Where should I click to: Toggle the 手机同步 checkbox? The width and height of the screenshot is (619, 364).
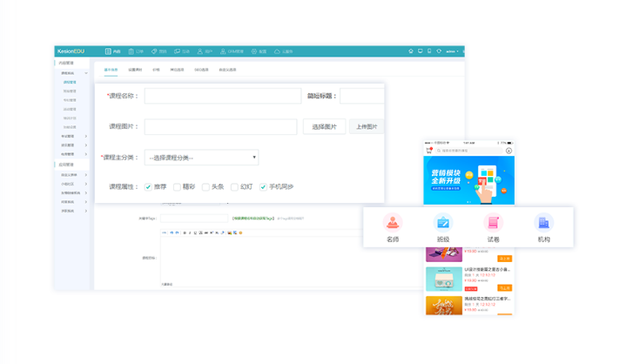coord(263,186)
